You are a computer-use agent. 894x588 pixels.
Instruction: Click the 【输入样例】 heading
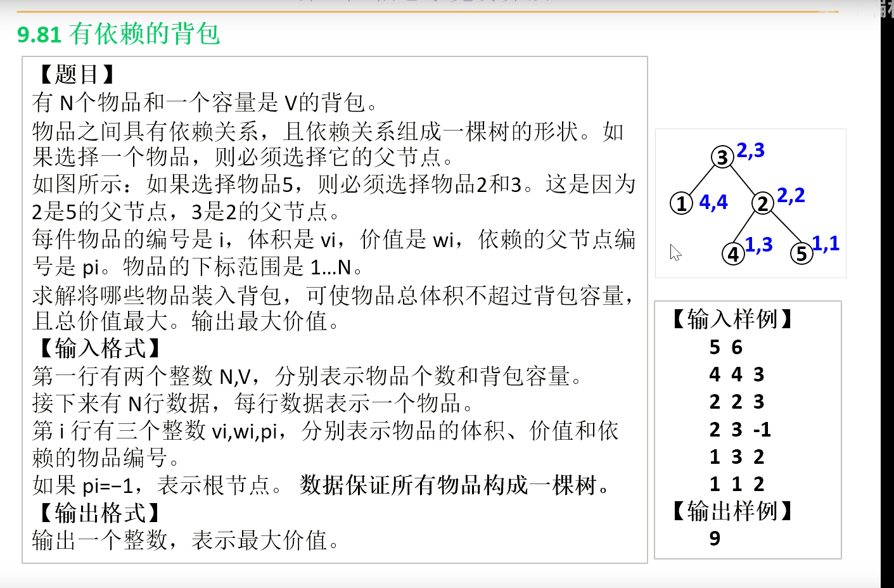coord(732,319)
